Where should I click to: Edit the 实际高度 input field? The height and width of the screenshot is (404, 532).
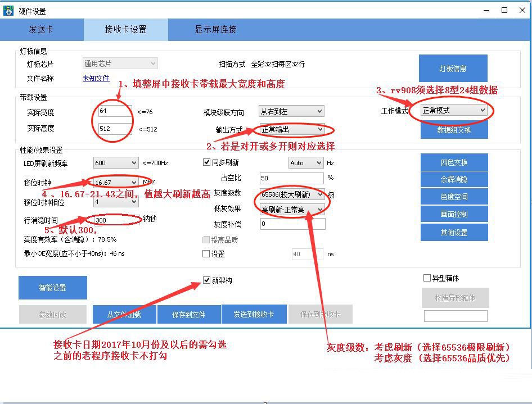click(x=115, y=129)
